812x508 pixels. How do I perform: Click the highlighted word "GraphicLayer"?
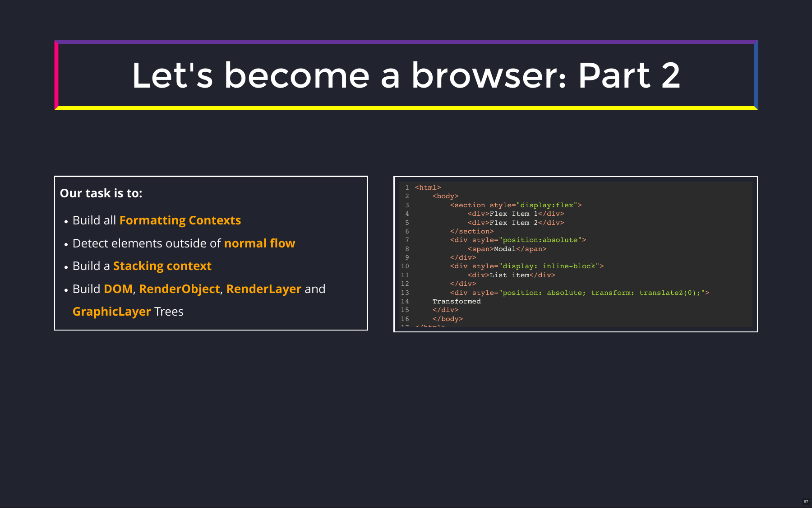[x=112, y=312]
